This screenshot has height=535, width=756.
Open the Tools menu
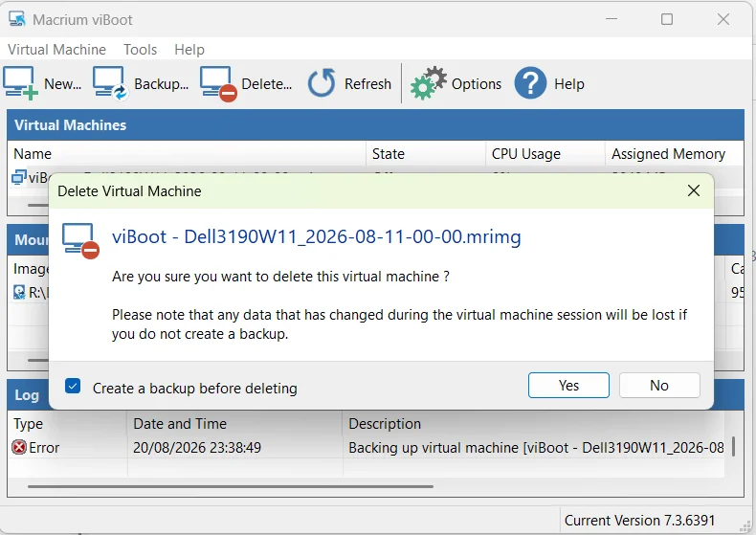(141, 49)
